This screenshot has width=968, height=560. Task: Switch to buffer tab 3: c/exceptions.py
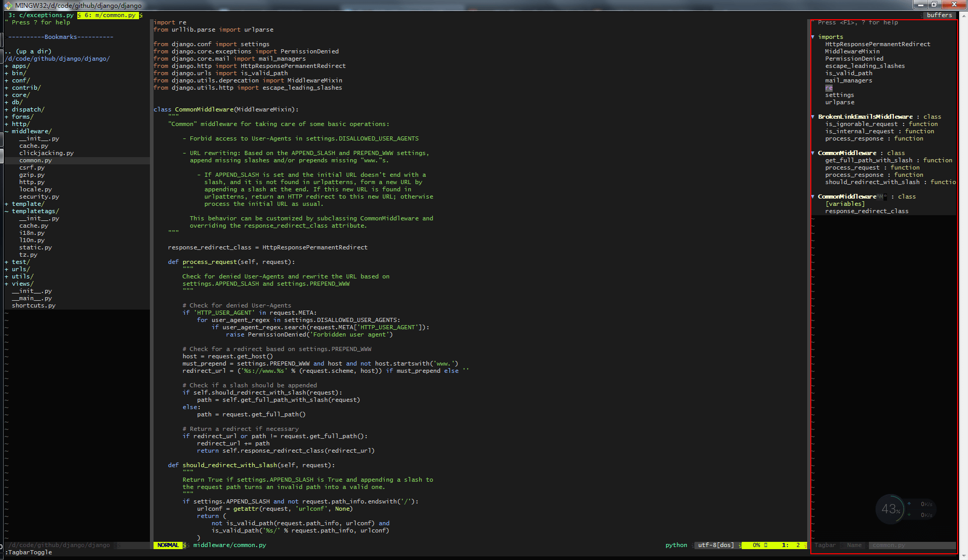tap(41, 15)
